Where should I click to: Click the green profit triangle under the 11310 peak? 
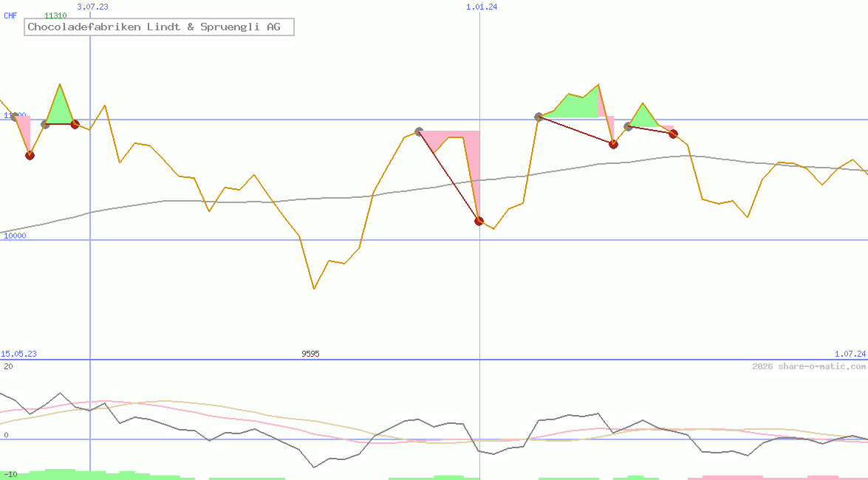(60, 109)
